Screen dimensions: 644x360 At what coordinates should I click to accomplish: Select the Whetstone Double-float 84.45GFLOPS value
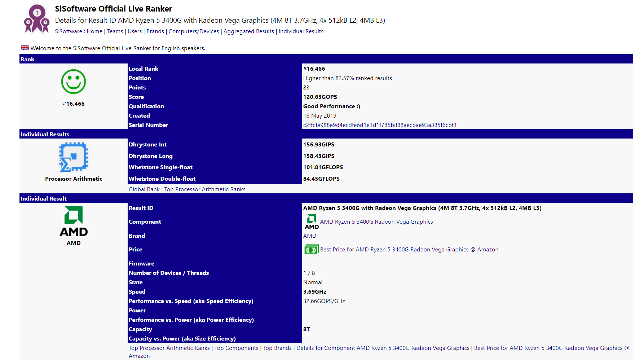pyautogui.click(x=321, y=179)
